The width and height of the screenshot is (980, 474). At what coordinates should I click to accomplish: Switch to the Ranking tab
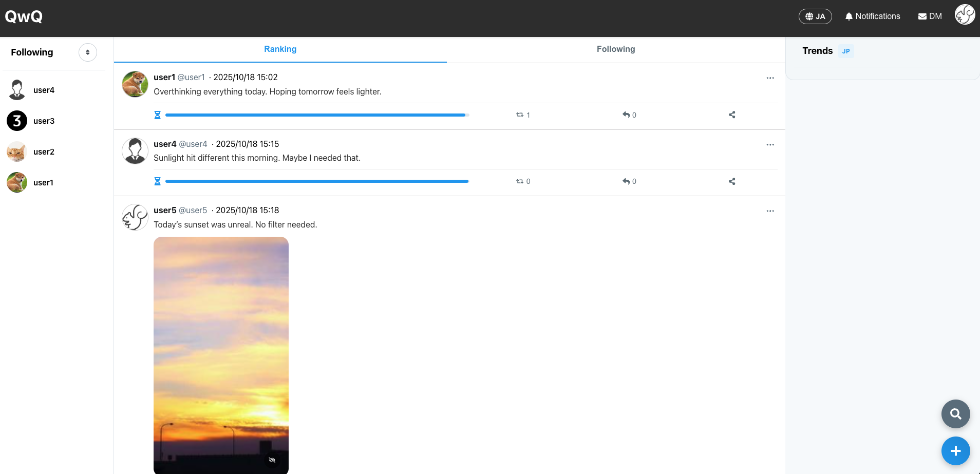(x=280, y=49)
